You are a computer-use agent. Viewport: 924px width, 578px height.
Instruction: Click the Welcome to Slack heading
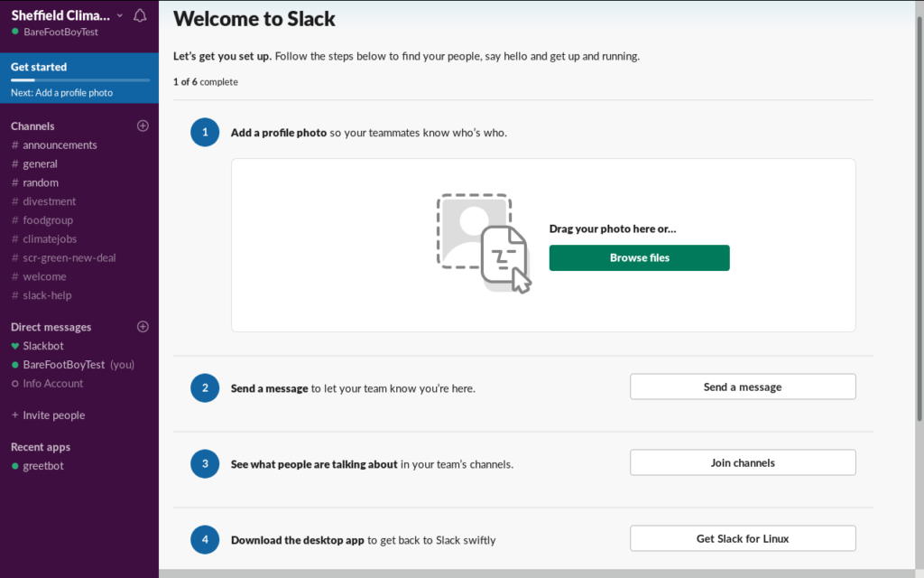pos(254,19)
